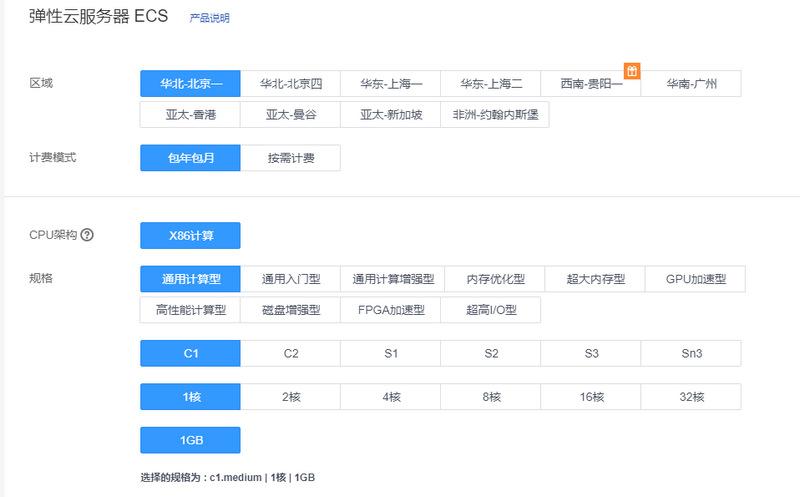Viewport: 800px width, 497px height.
Task: Click the CPU架构 help question-mark icon
Action: (87, 235)
